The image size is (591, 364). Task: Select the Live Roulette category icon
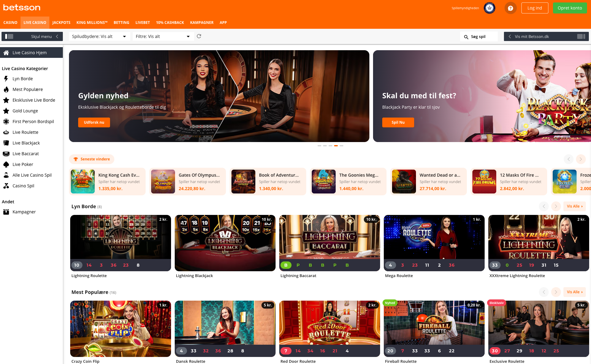pos(6,132)
